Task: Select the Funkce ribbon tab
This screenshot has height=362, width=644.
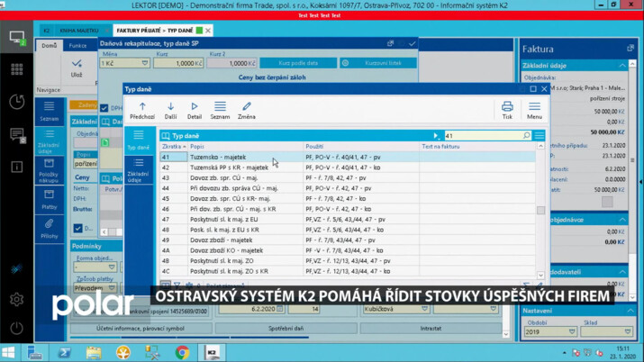Action: click(77, 45)
